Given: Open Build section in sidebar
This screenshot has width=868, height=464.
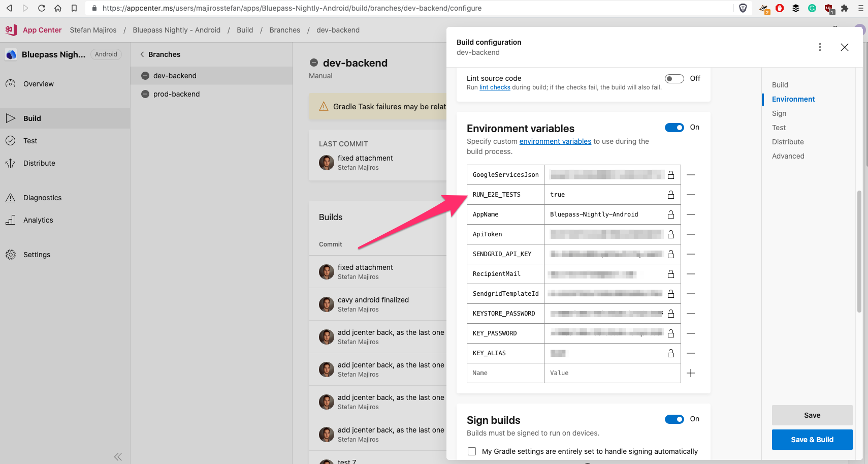Looking at the screenshot, I should coord(65,118).
